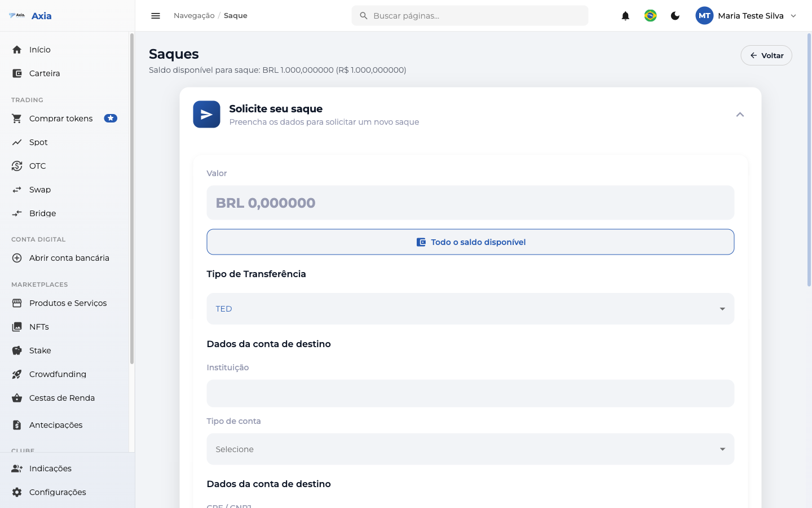812x508 pixels.
Task: Click the Crowdfunding rocket icon
Action: pos(17,374)
